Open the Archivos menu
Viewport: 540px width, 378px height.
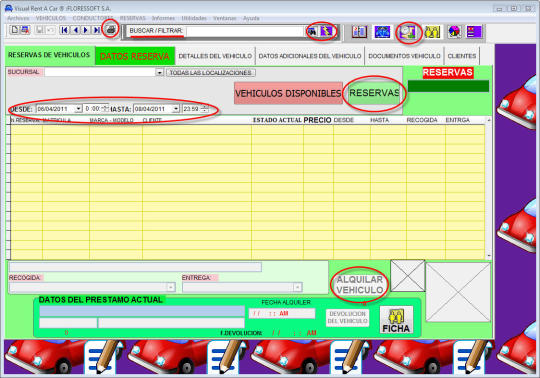[x=19, y=18]
